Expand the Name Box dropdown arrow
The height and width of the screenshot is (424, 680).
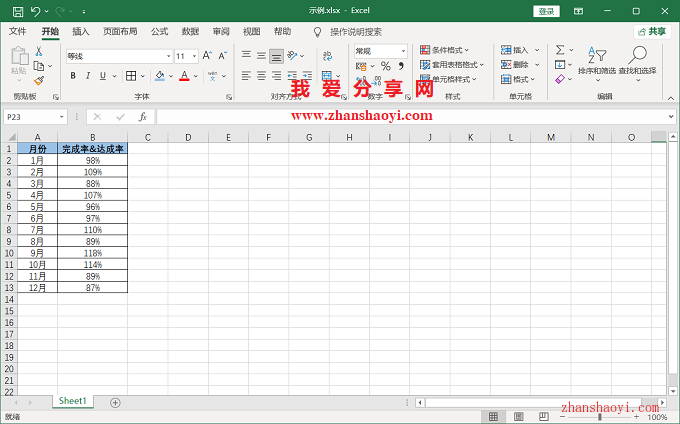[62, 117]
